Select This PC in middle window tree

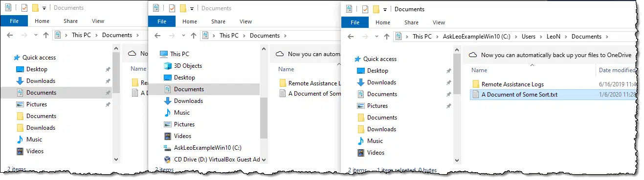point(179,54)
